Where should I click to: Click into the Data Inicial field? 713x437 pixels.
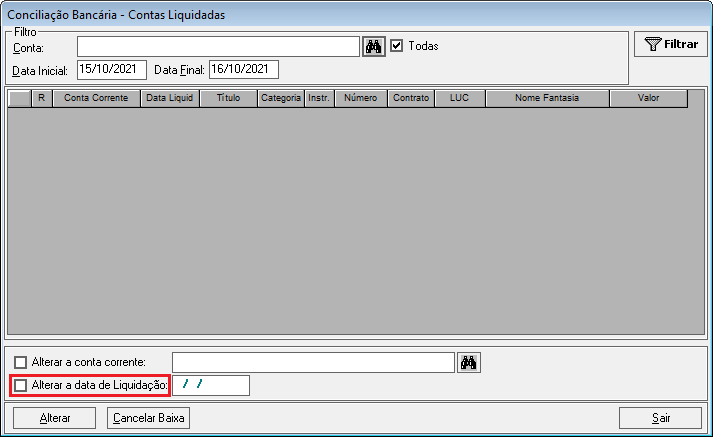click(112, 70)
